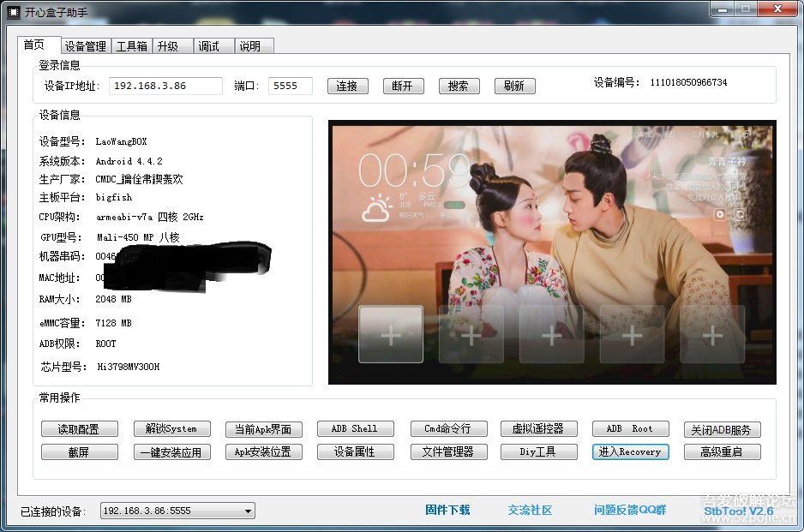Open the 固件下载 firmware link

pyautogui.click(x=447, y=510)
